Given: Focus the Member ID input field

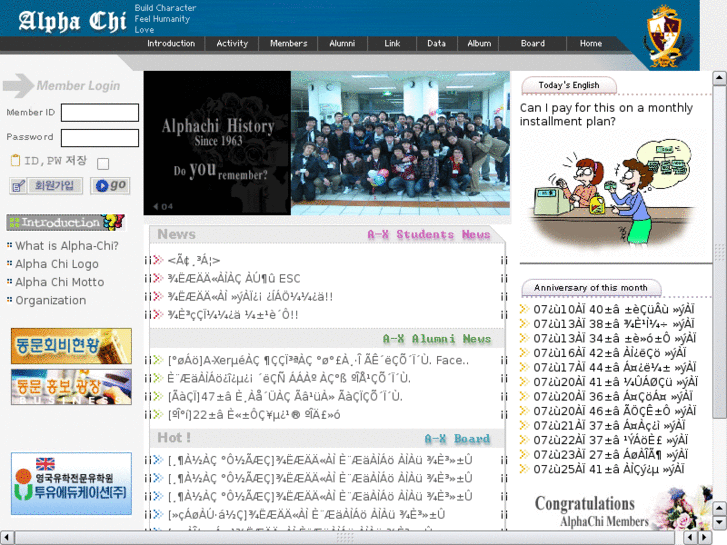Looking at the screenshot, I should coord(100,113).
